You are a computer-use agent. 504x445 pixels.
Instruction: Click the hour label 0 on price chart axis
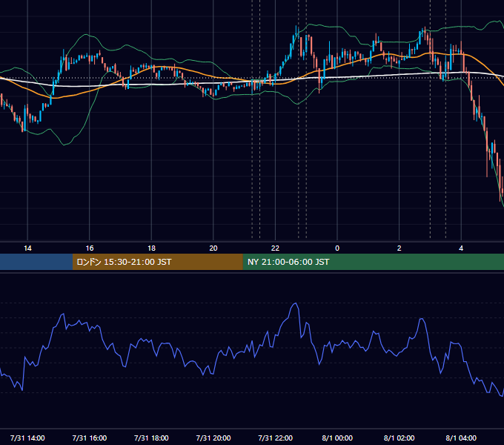coord(337,248)
